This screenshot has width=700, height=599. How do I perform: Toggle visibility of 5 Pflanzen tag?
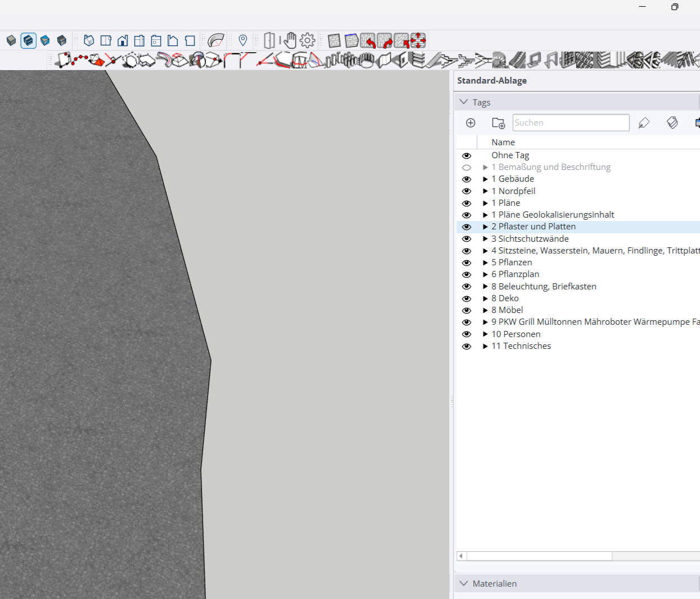(x=467, y=263)
